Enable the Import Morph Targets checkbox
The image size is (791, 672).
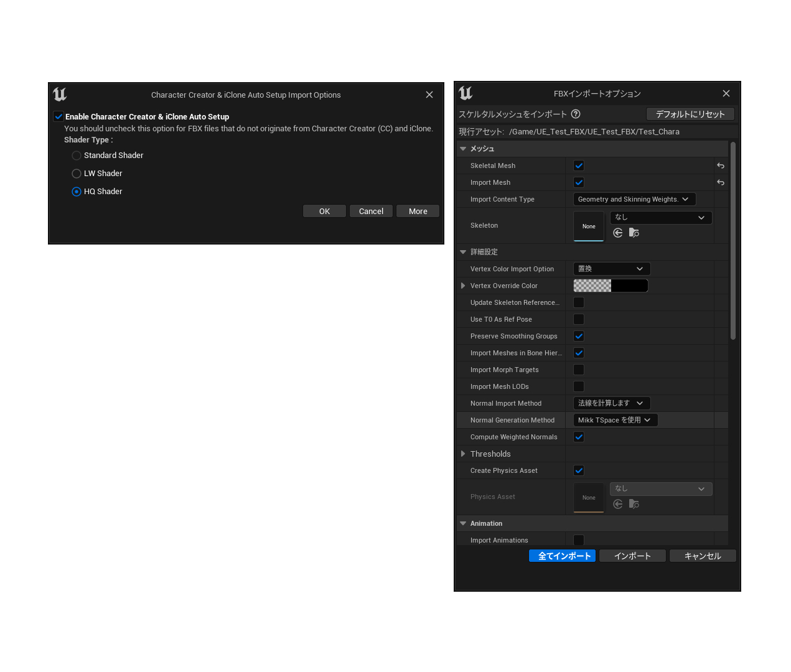[x=578, y=370]
